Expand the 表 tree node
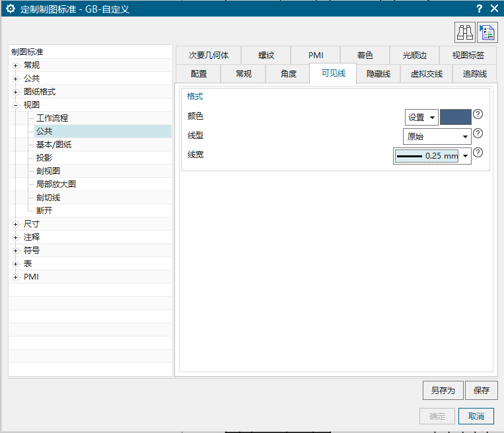The image size is (504, 433). pos(15,264)
